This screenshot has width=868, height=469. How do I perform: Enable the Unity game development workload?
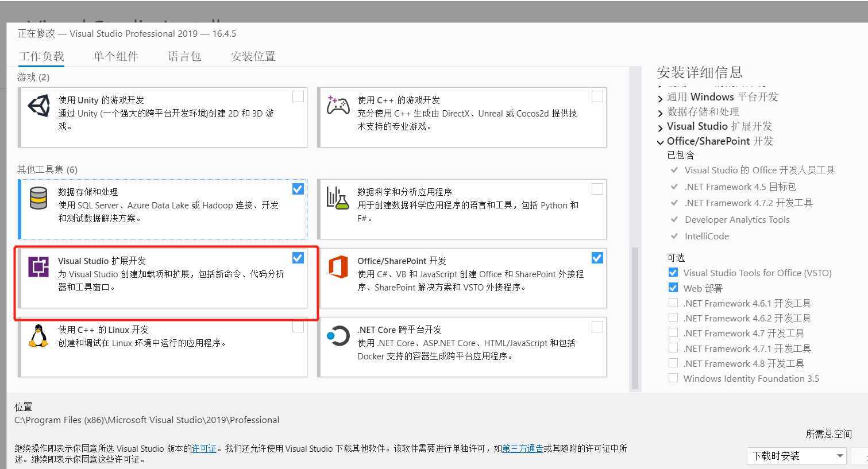click(298, 96)
